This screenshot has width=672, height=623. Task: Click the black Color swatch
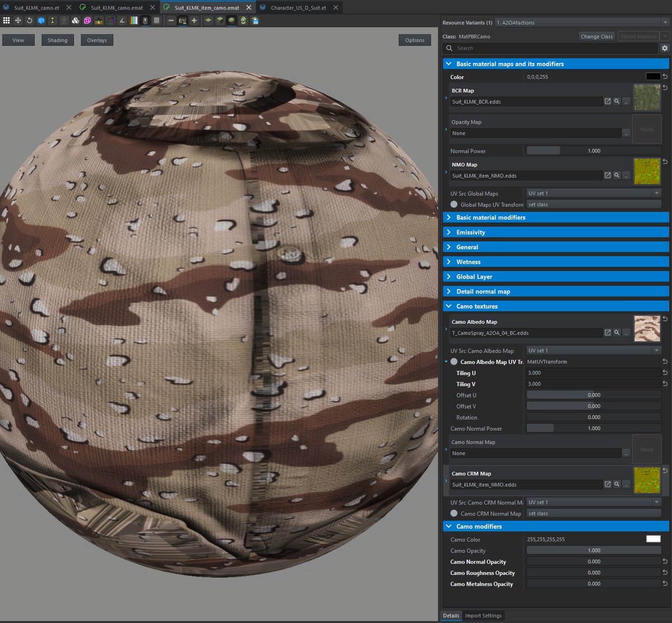pos(653,77)
